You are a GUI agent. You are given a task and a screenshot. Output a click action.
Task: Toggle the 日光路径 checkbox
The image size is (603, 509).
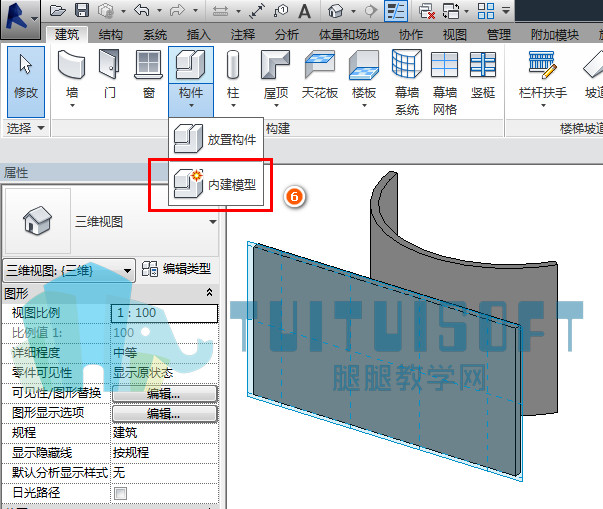pos(120,493)
